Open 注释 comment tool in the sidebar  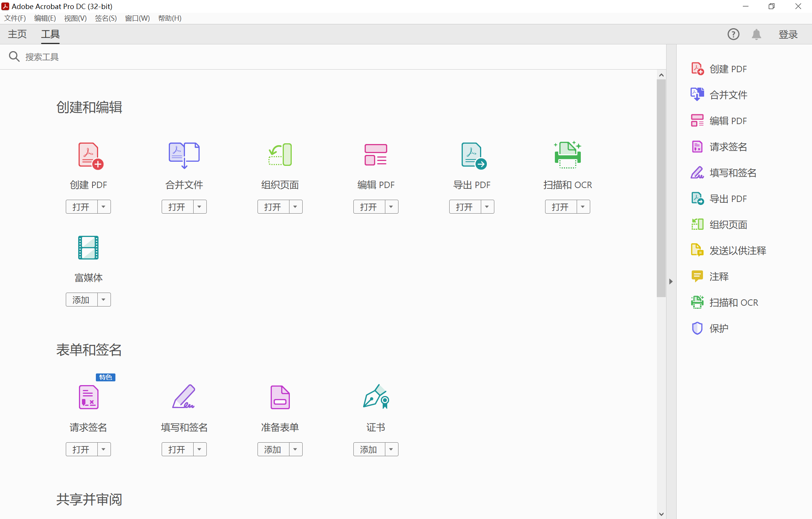[x=710, y=276]
